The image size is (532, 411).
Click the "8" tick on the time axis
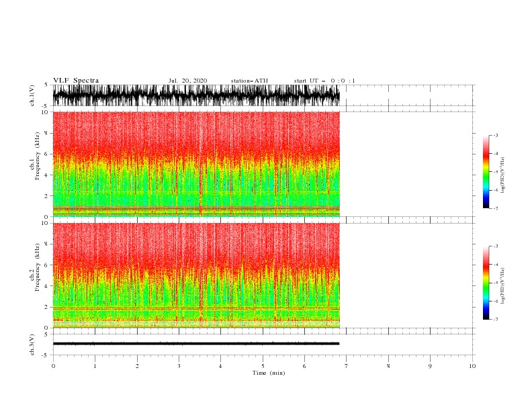(388, 366)
